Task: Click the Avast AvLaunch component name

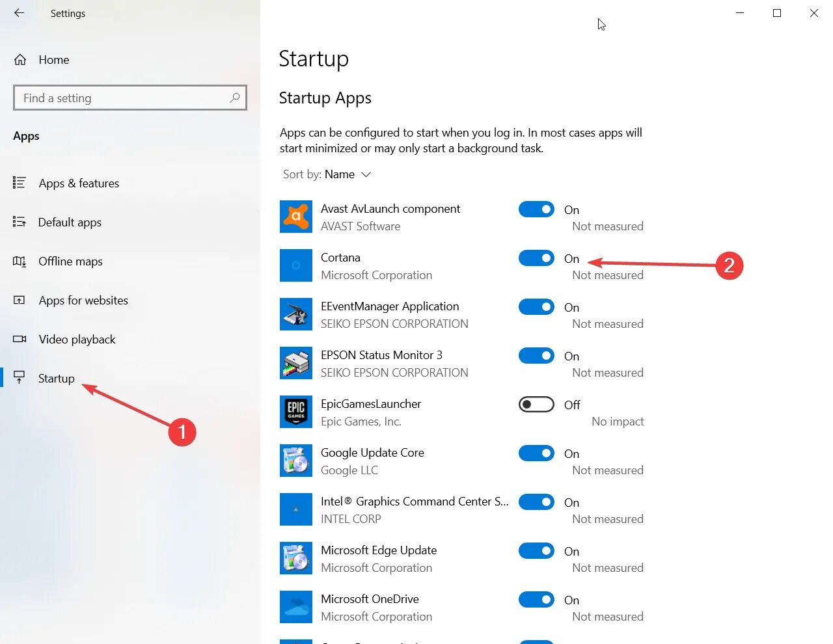Action: coord(390,209)
